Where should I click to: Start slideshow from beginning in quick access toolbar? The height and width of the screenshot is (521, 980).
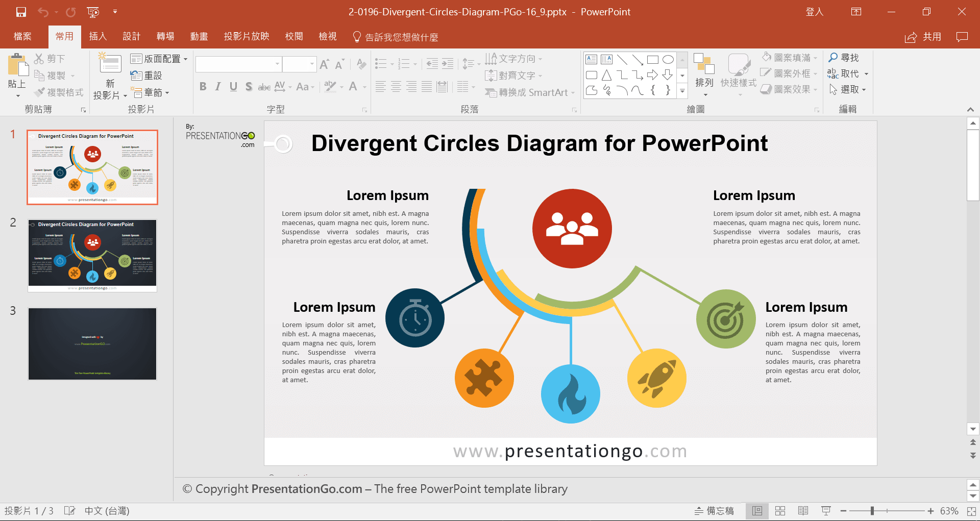pos(93,12)
